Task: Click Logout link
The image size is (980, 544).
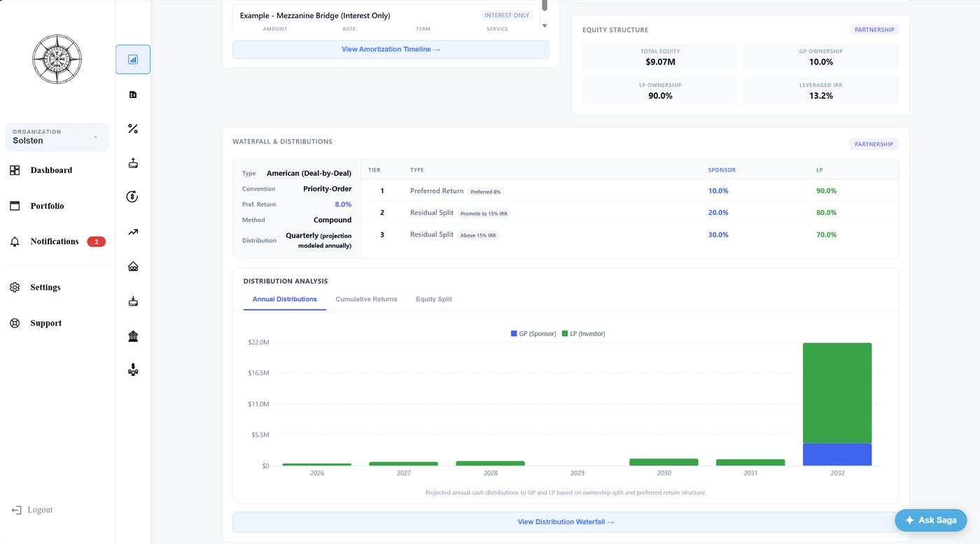Action: [x=40, y=510]
